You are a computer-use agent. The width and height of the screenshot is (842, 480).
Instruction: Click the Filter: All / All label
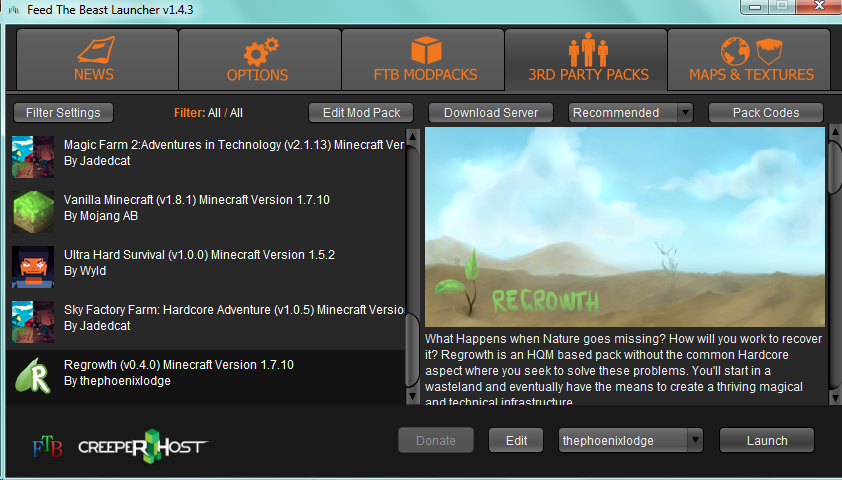tap(208, 113)
